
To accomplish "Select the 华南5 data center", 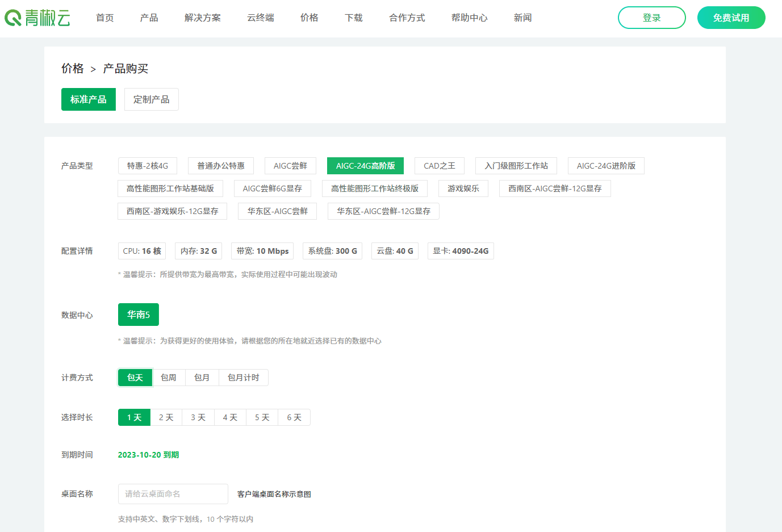I will click(x=139, y=315).
